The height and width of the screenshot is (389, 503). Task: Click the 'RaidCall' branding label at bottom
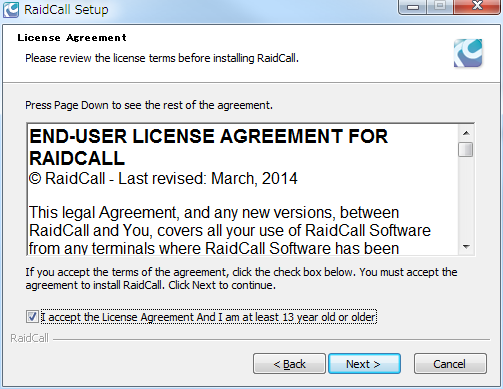[x=29, y=338]
